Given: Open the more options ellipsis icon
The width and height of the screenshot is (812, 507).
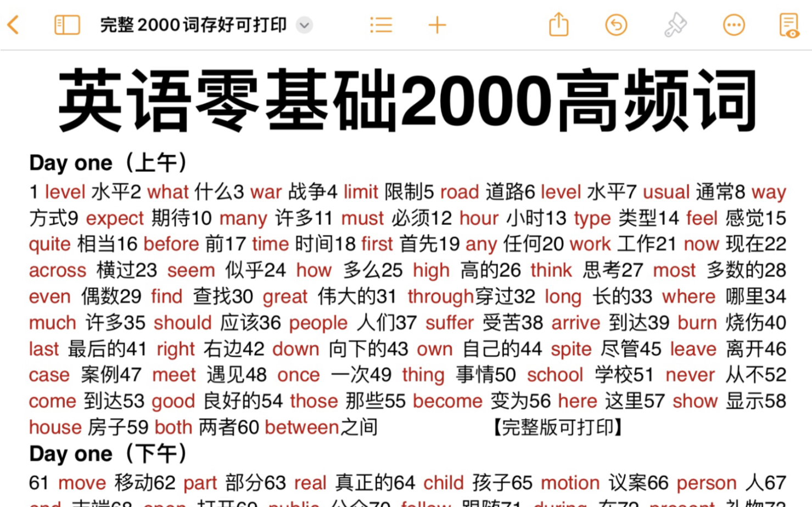Looking at the screenshot, I should pyautogui.click(x=733, y=25).
